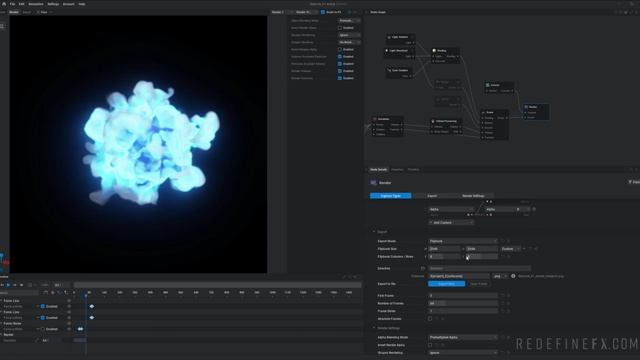Click the Filename input field

coord(459,276)
